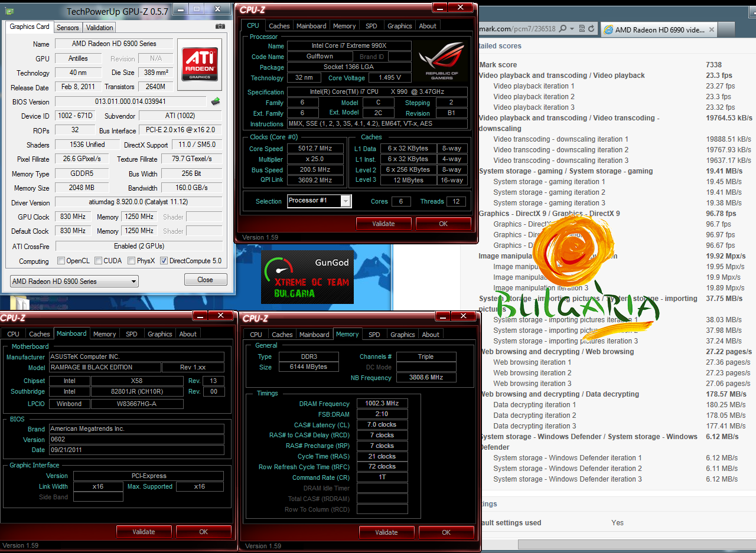The width and height of the screenshot is (756, 553).
Task: Click OK in the CPU-Z Memory window
Action: (x=447, y=532)
